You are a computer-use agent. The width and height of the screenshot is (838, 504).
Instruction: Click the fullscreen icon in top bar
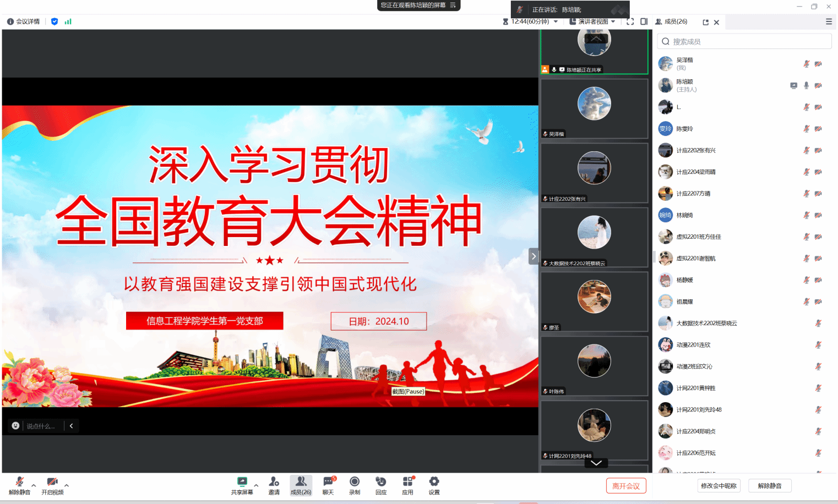click(630, 21)
